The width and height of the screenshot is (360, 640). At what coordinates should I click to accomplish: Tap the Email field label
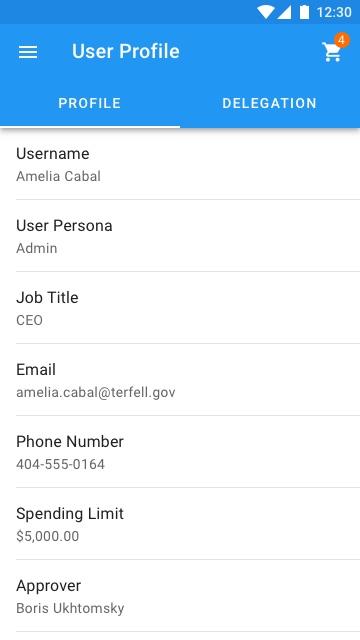36,369
